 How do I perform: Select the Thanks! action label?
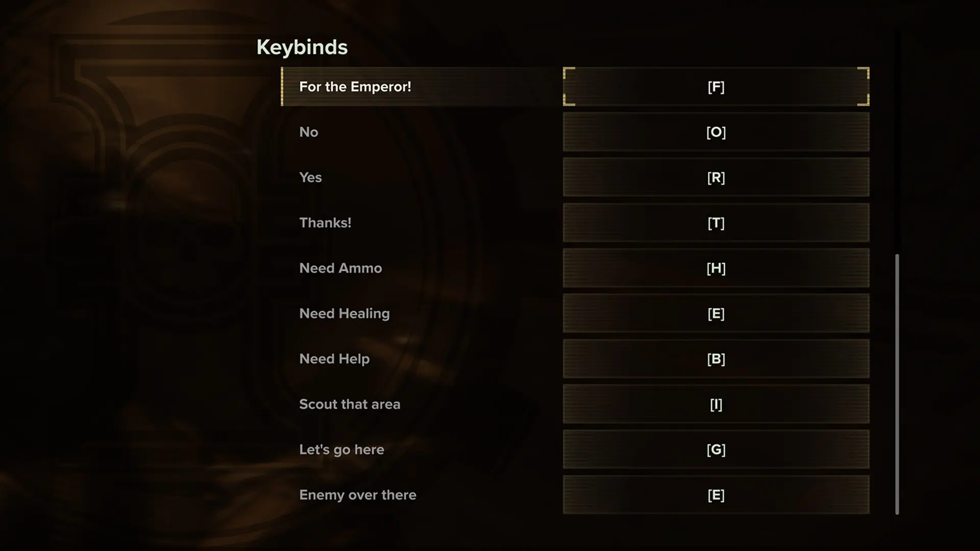pyautogui.click(x=325, y=223)
